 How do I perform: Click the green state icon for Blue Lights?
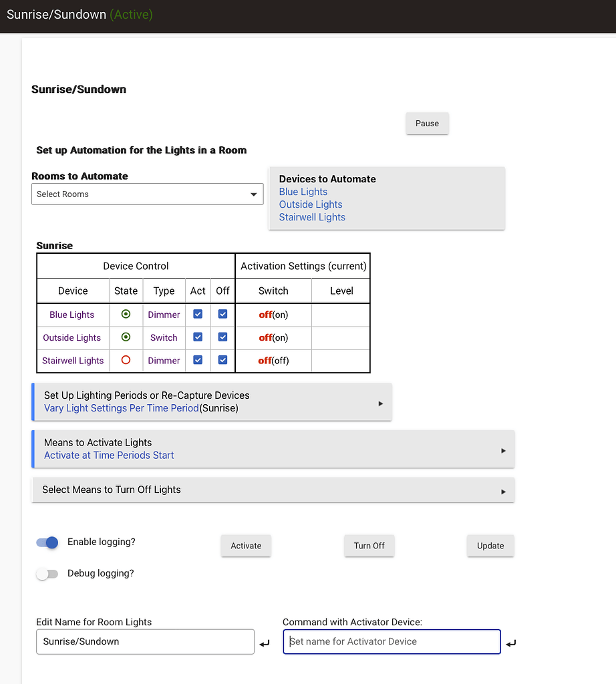(126, 315)
